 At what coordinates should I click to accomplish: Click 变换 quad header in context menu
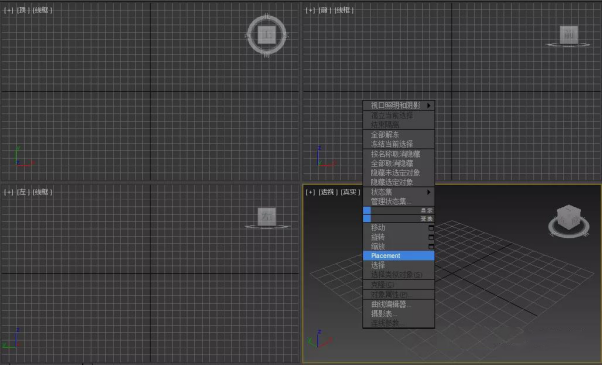pyautogui.click(x=399, y=219)
